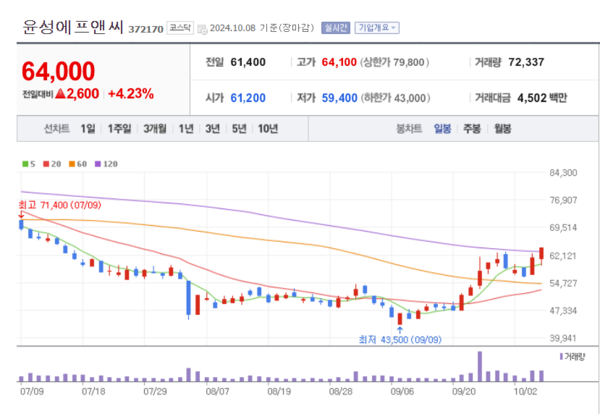Click the purple 120-day moving average swatch
Screen dimensions: 600x414
[98, 164]
